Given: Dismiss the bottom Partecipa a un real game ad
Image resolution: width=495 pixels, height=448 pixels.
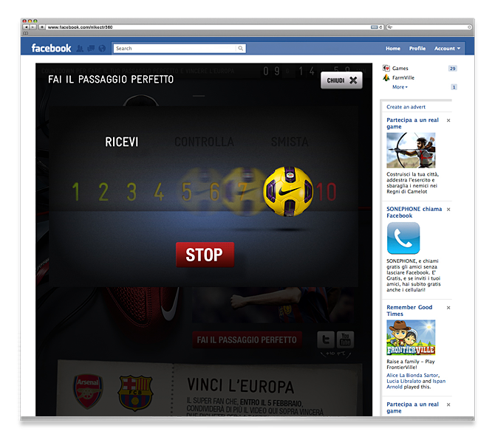Looking at the screenshot, I should 448,404.
